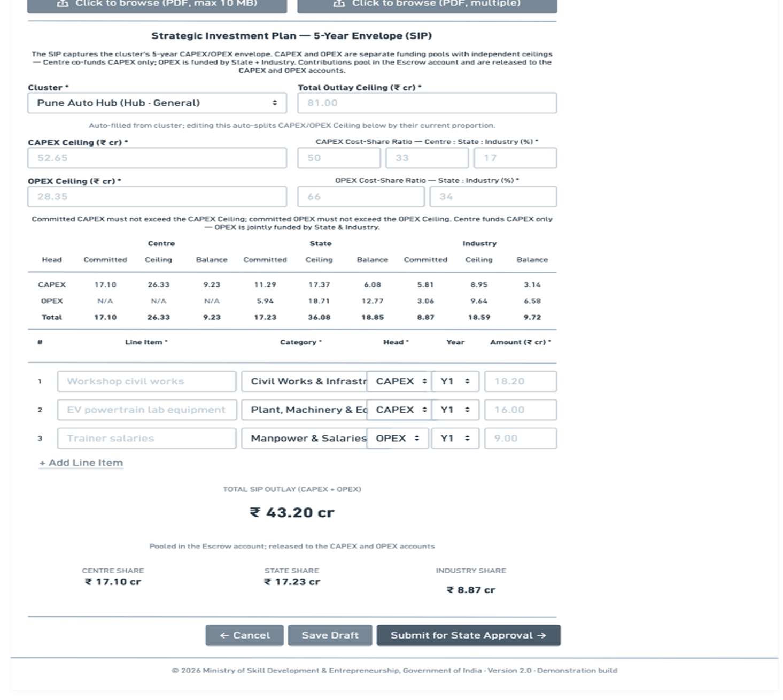The width and height of the screenshot is (783, 700).
Task: Open Plant, Machinery & Equipment category dropdown
Action: [x=304, y=410]
